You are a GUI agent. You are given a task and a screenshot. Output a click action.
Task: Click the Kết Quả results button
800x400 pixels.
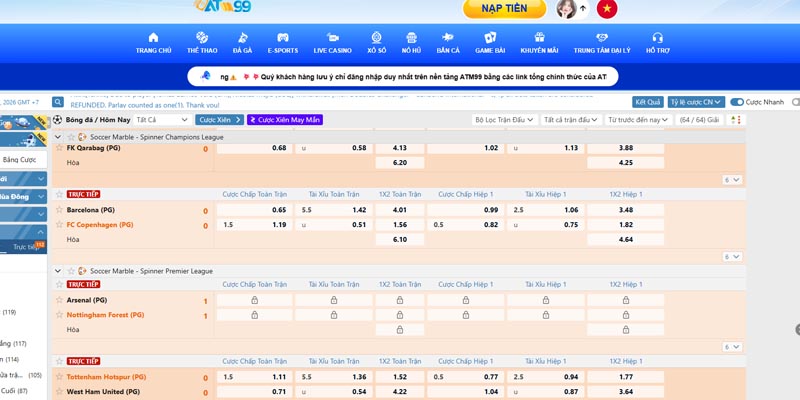pos(648,102)
